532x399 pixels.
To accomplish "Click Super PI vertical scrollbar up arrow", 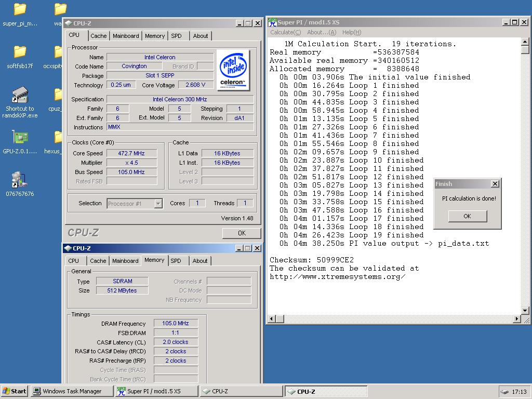I will (525, 42).
